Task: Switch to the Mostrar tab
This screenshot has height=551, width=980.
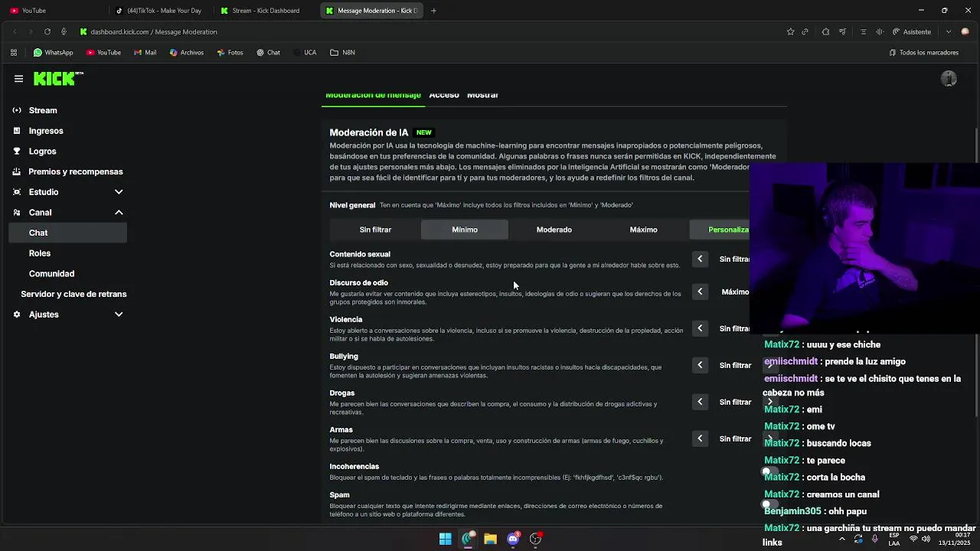Action: [482, 95]
